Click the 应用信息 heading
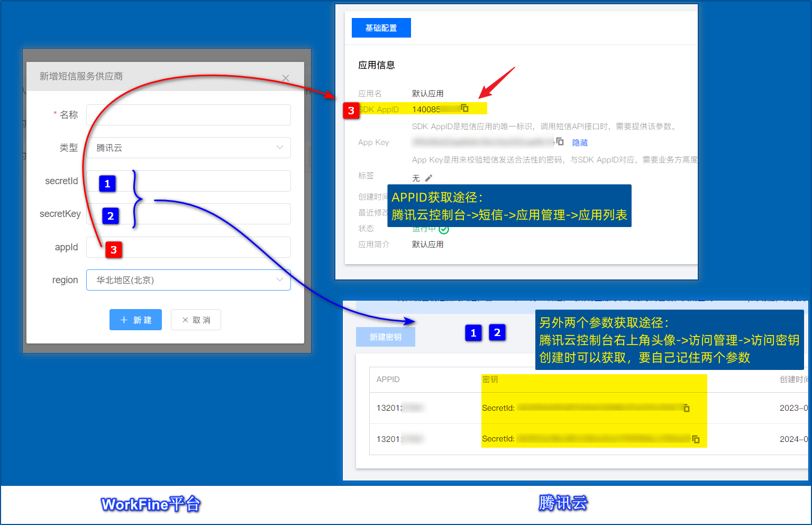The image size is (812, 525). pyautogui.click(x=377, y=65)
